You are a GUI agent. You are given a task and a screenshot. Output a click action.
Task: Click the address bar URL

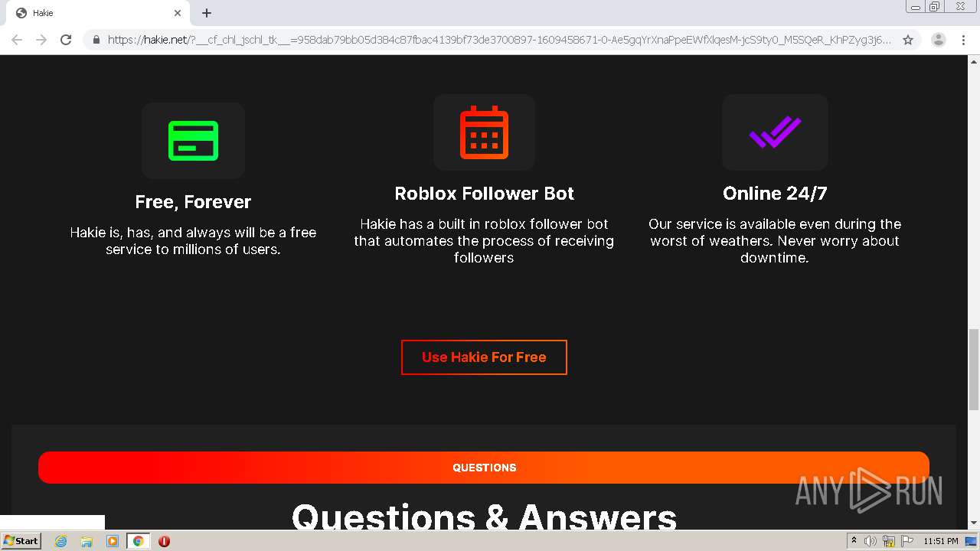coord(499,40)
